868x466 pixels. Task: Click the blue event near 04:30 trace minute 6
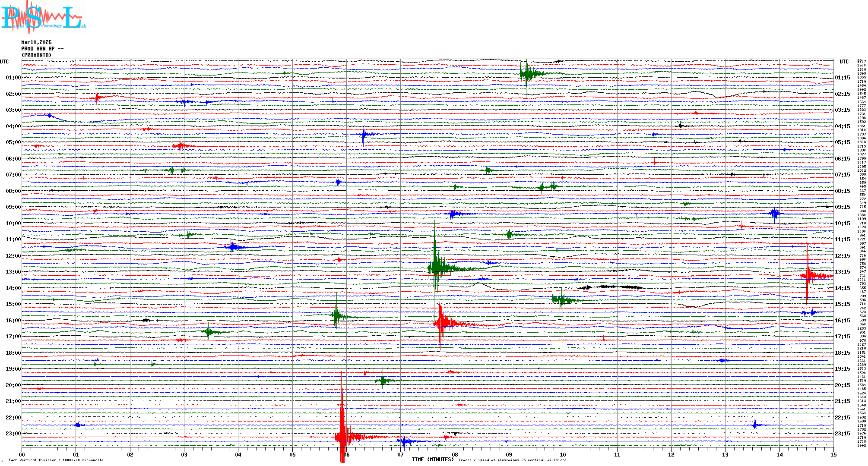click(364, 134)
